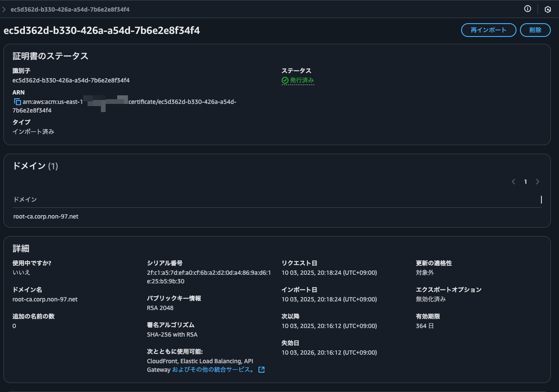
Task: Click the ドメイン column header
Action: [x=25, y=200]
